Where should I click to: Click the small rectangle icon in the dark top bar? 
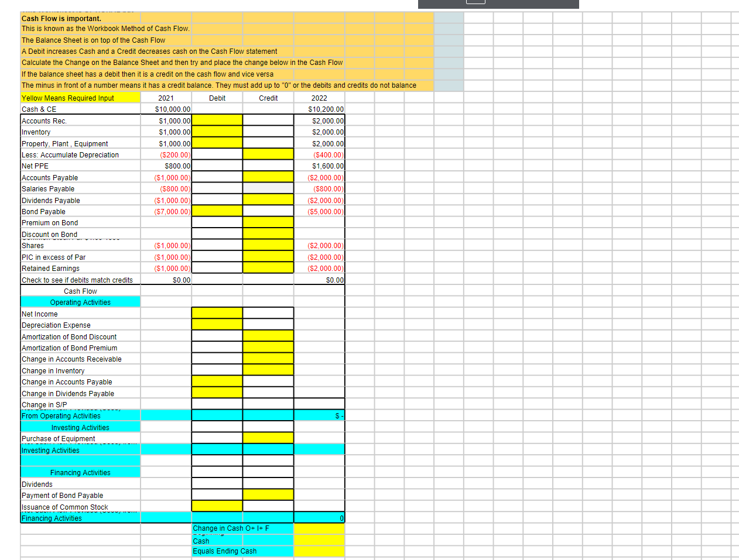pyautogui.click(x=475, y=2)
